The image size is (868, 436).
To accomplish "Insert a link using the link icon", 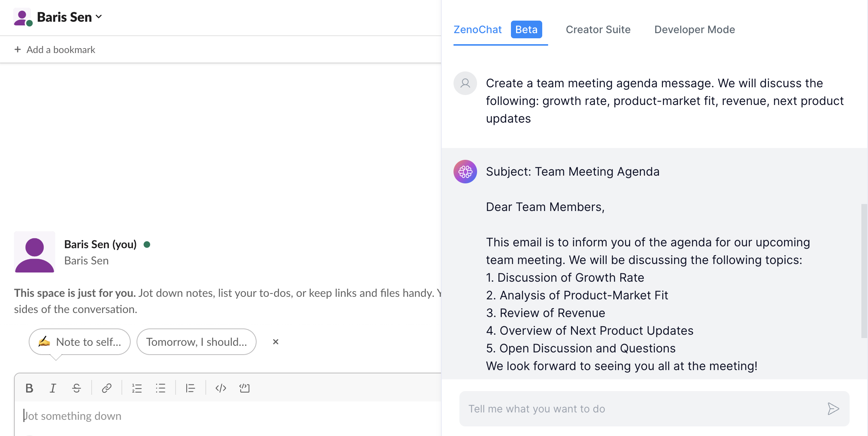I will point(107,388).
